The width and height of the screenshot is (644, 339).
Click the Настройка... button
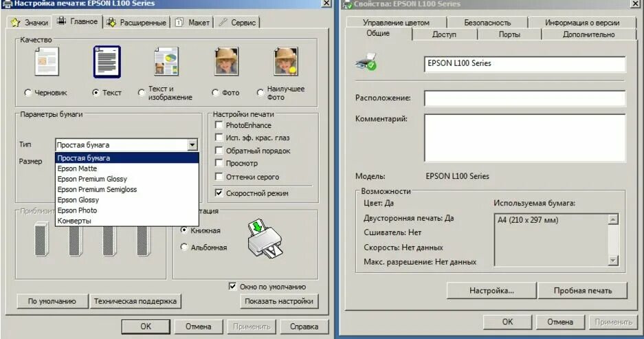pos(491,290)
